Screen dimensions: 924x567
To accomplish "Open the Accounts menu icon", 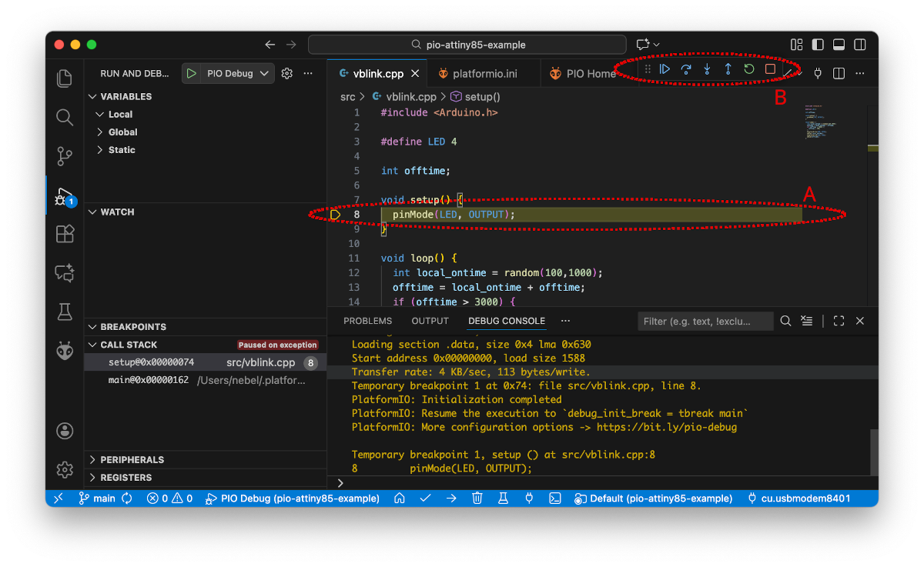I will 65,430.
